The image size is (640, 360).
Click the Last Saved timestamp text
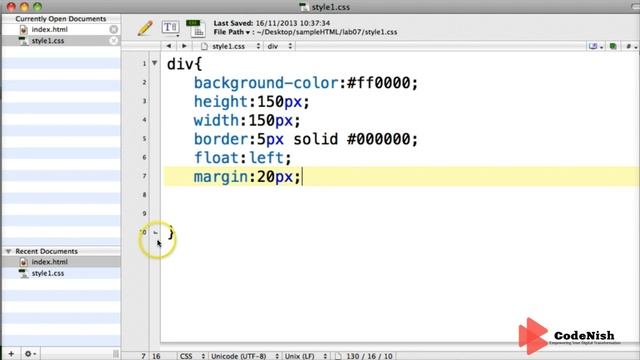(272, 23)
